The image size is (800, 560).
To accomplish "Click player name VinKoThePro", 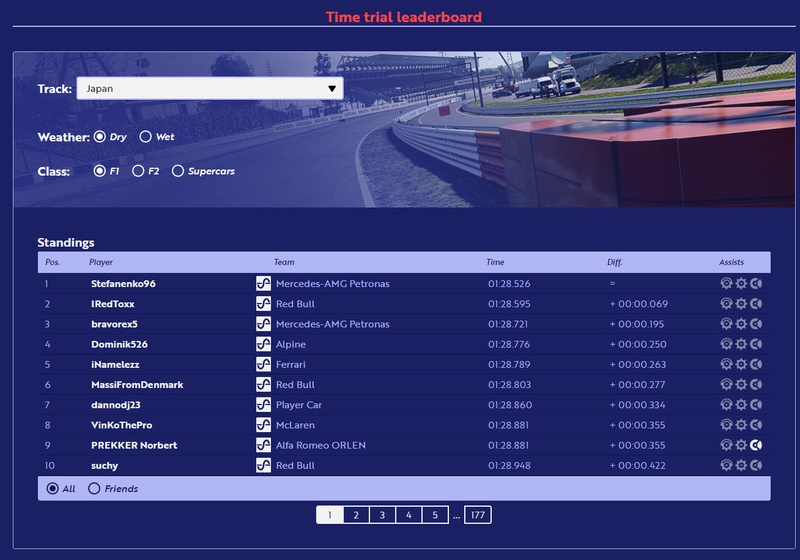I will click(121, 425).
